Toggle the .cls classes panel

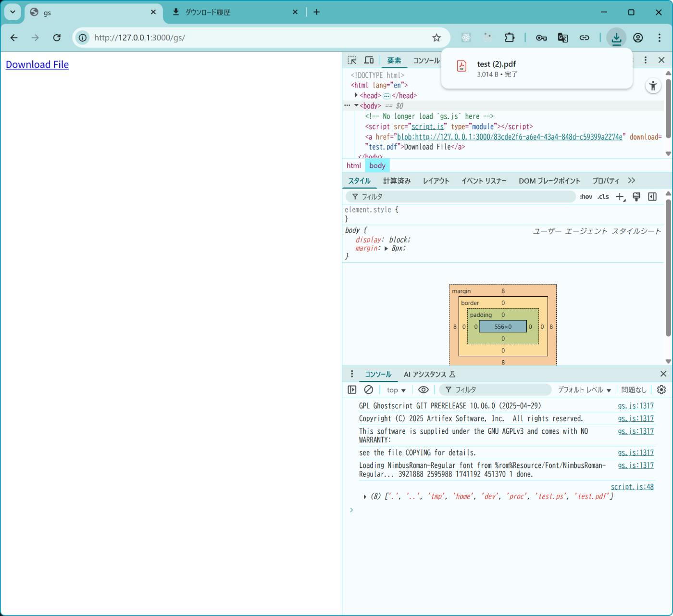[603, 197]
